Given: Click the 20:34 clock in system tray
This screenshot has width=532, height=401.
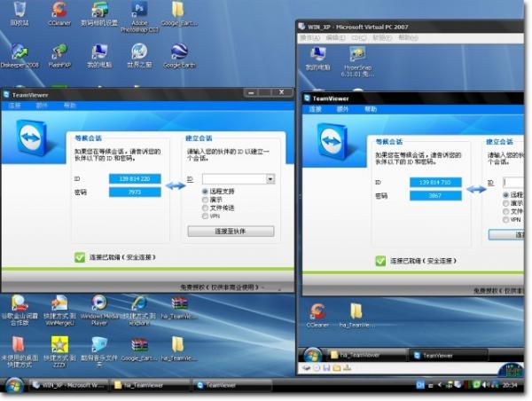Looking at the screenshot, I should 509,385.
